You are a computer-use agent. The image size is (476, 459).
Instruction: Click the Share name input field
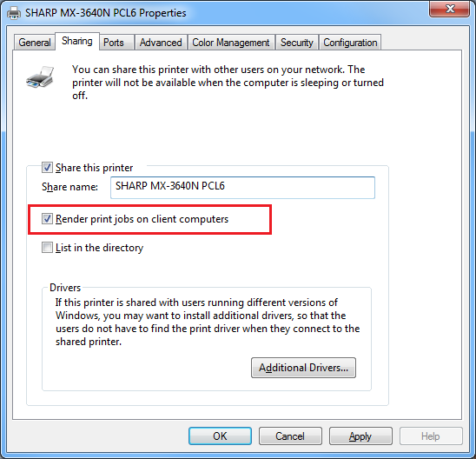pos(242,188)
